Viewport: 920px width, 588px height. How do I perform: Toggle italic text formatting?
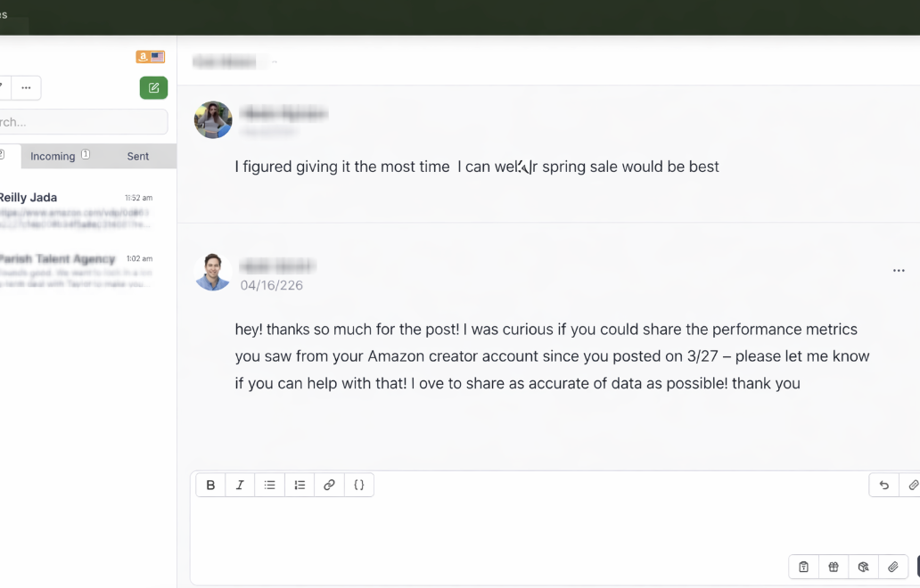[x=240, y=486]
